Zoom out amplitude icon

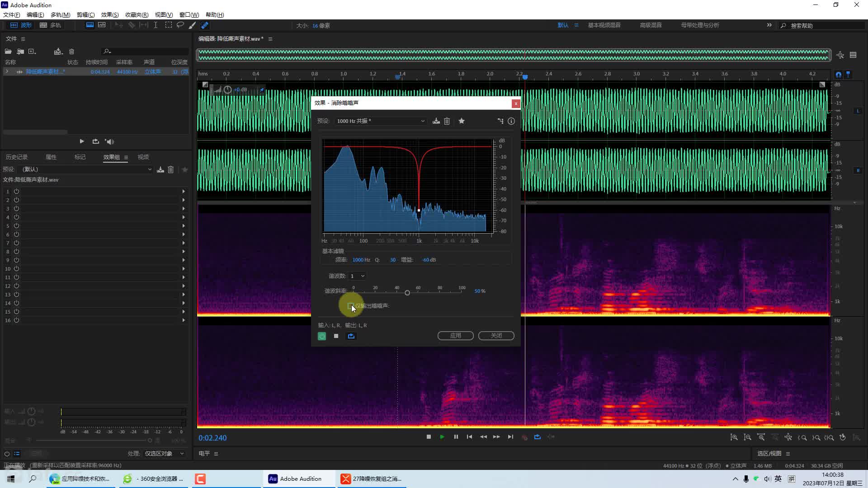point(748,437)
